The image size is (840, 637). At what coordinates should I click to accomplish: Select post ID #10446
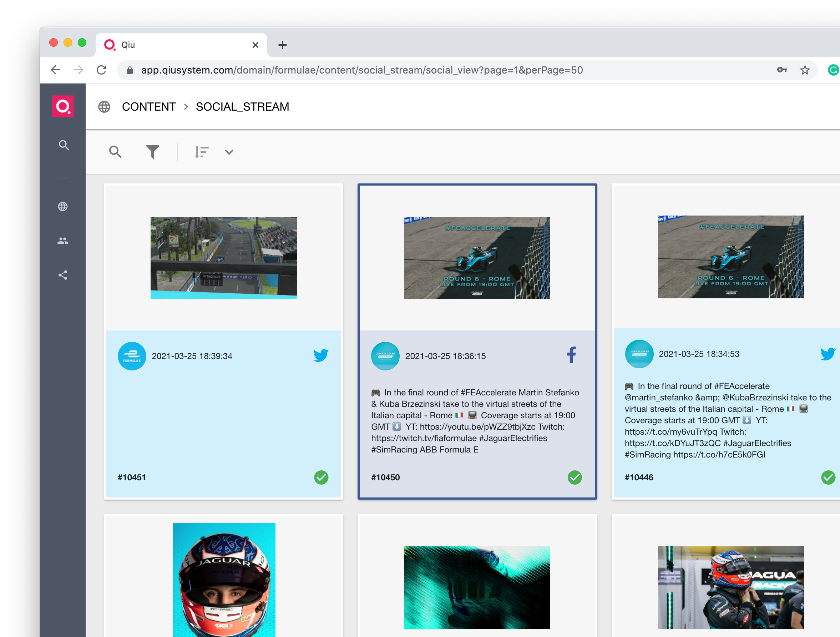click(x=639, y=477)
